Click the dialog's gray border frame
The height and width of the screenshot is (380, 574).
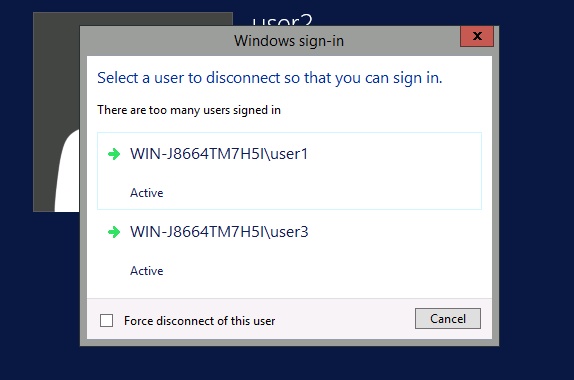coord(83,183)
